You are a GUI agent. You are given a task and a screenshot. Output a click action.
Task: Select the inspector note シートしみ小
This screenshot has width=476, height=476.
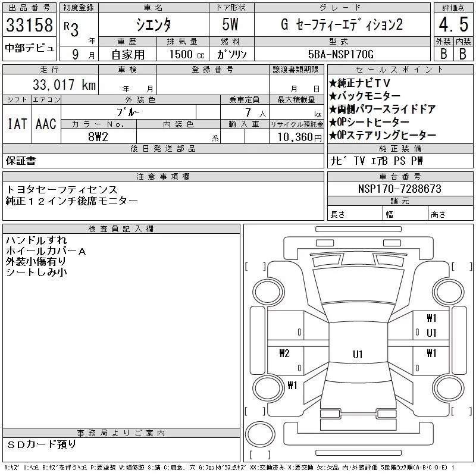(36, 273)
